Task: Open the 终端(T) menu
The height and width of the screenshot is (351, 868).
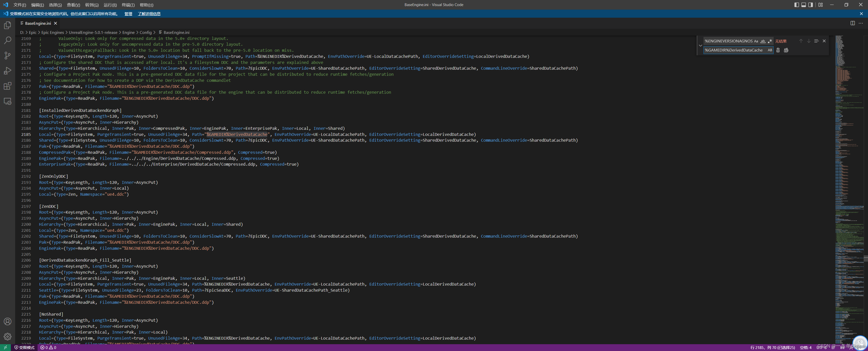Action: tap(128, 5)
